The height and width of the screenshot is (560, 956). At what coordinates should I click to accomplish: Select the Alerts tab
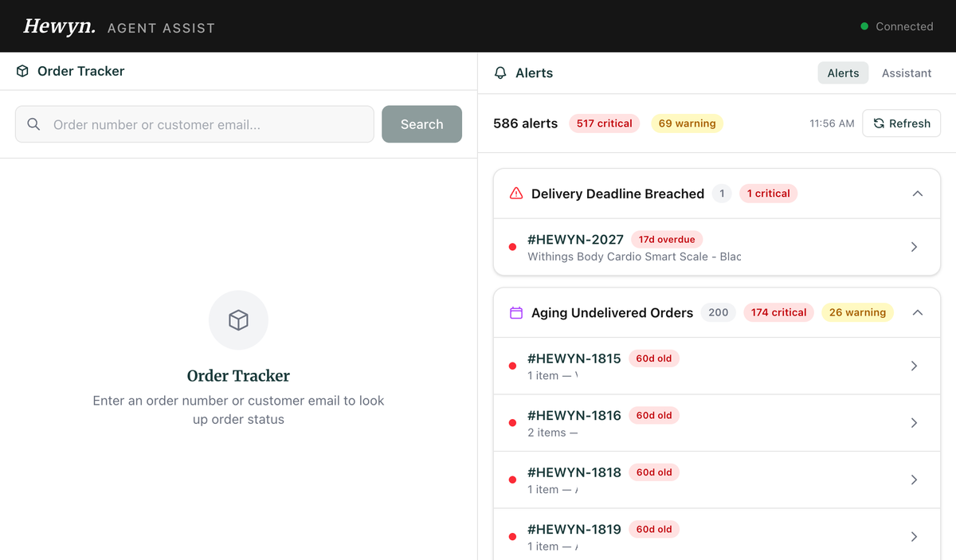click(x=843, y=72)
